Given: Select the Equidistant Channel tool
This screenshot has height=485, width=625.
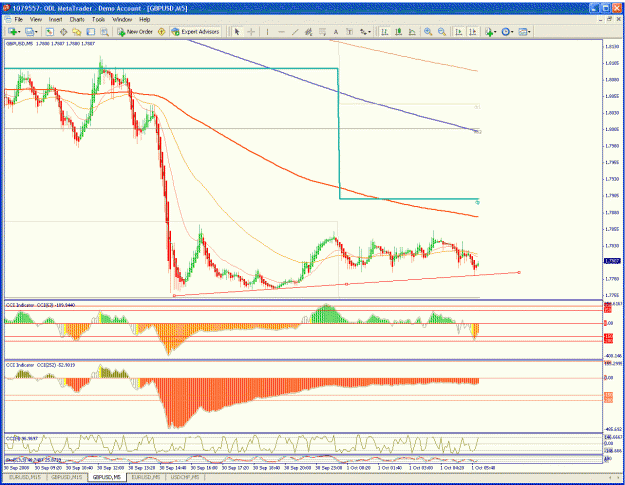Looking at the screenshot, I should pos(309,32).
